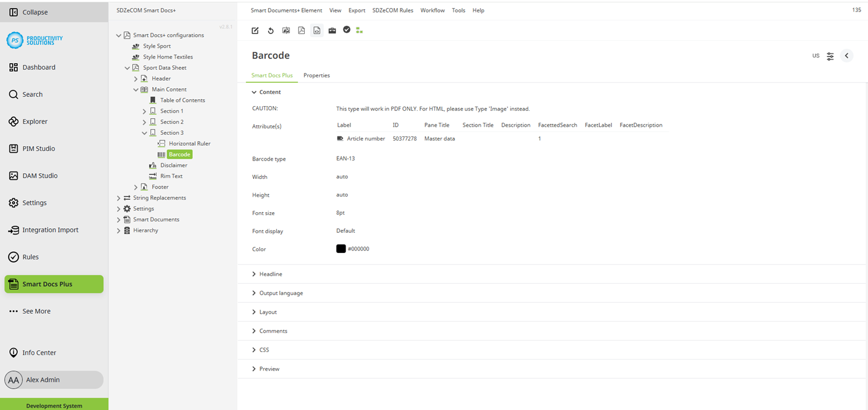This screenshot has width=868, height=410.
Task: Export document as PDF via toolbar icon
Action: 301,30
